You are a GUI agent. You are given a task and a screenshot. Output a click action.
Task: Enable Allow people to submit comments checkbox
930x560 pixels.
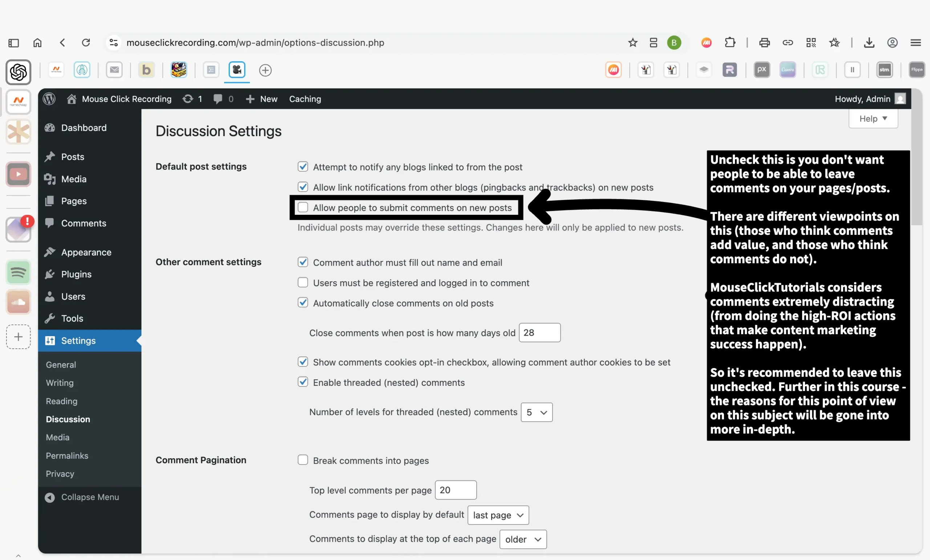[303, 207]
